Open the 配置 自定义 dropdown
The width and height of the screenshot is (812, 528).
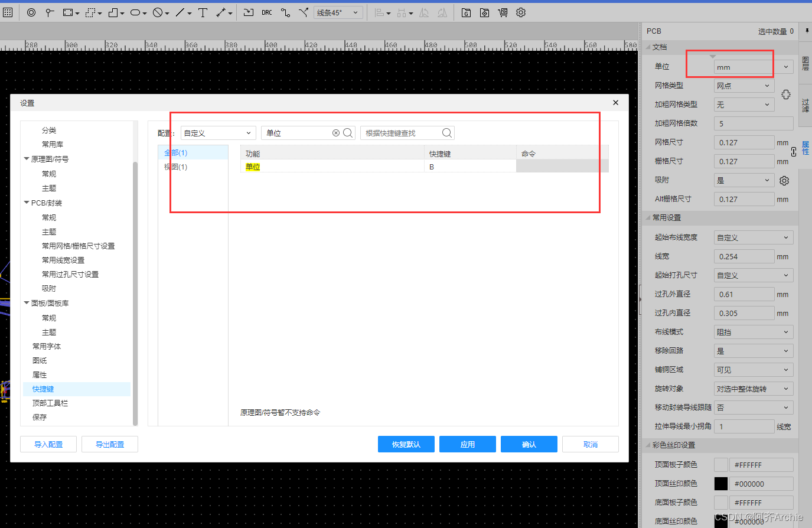219,133
